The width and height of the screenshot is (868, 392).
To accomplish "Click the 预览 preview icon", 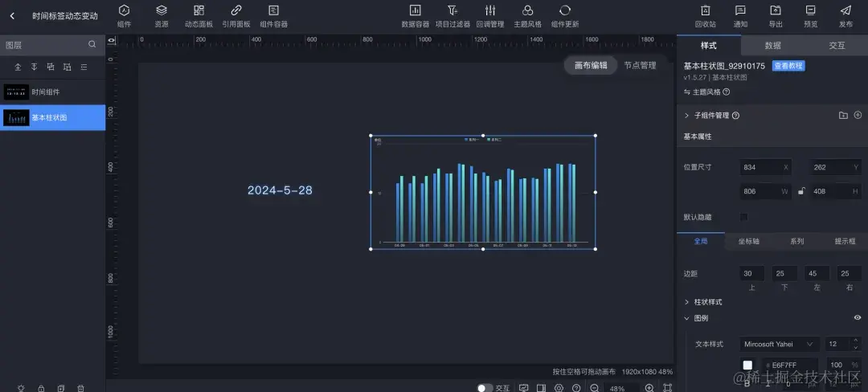I will point(810,10).
